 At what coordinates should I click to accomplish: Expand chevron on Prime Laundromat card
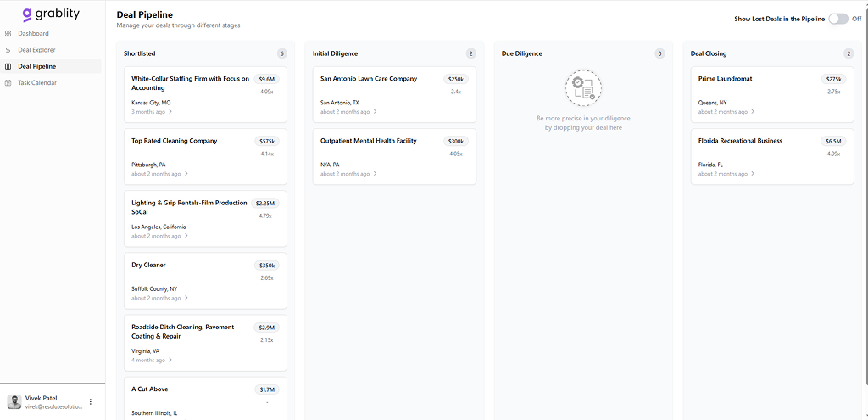click(x=754, y=112)
